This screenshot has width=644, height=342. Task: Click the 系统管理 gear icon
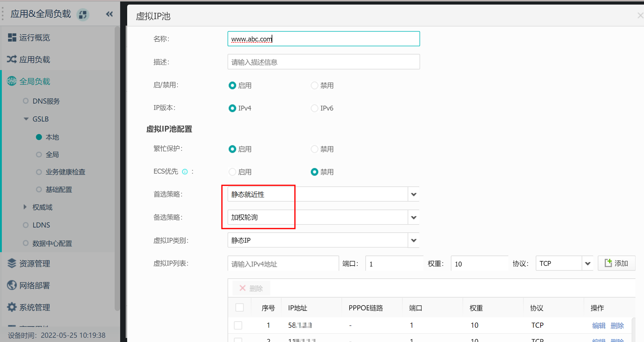tap(12, 307)
